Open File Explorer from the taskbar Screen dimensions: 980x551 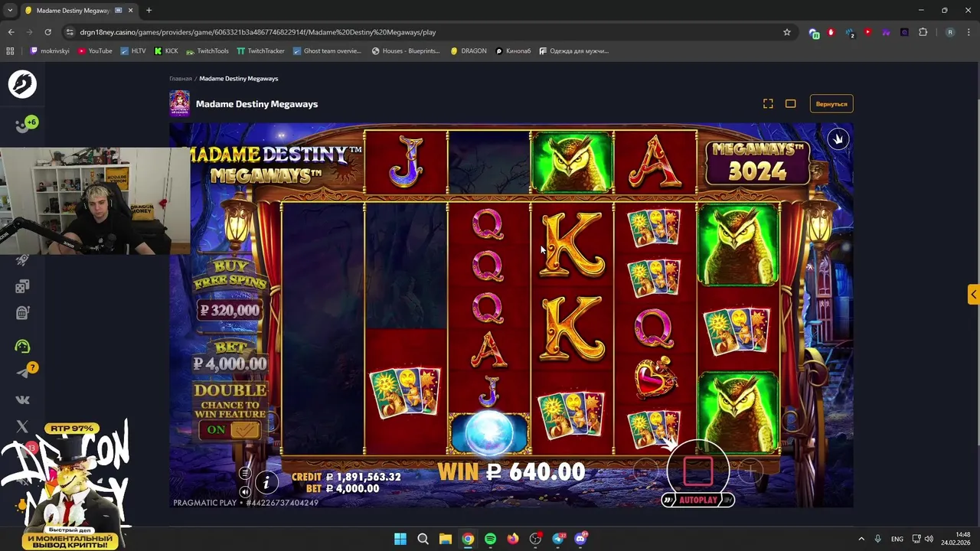tap(445, 539)
